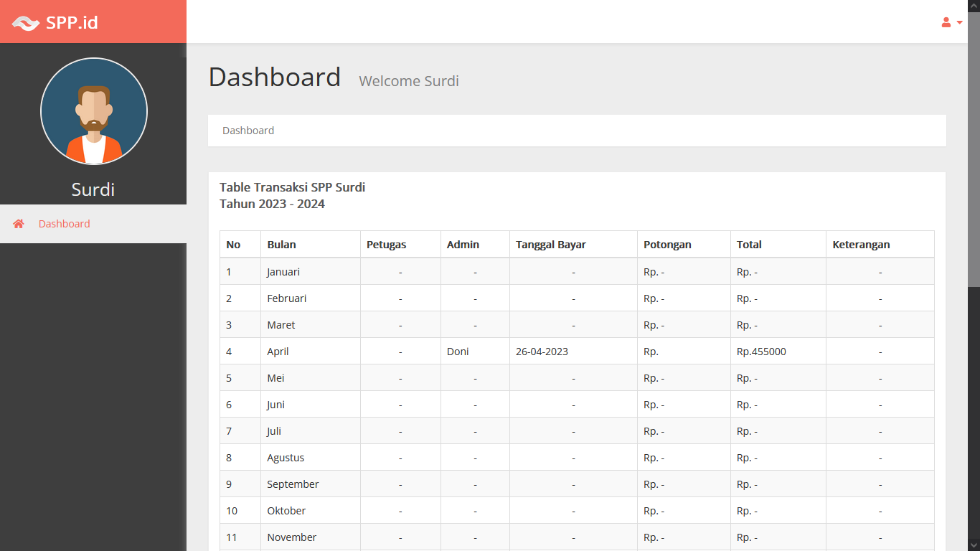Click the page vertical scrollbar
980x551 pixels.
coord(974,143)
